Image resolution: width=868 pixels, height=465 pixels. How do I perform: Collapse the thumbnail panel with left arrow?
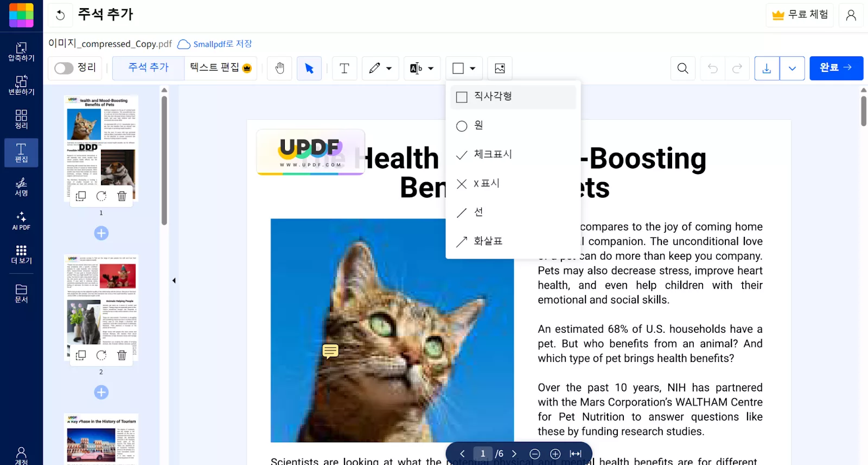pyautogui.click(x=174, y=281)
